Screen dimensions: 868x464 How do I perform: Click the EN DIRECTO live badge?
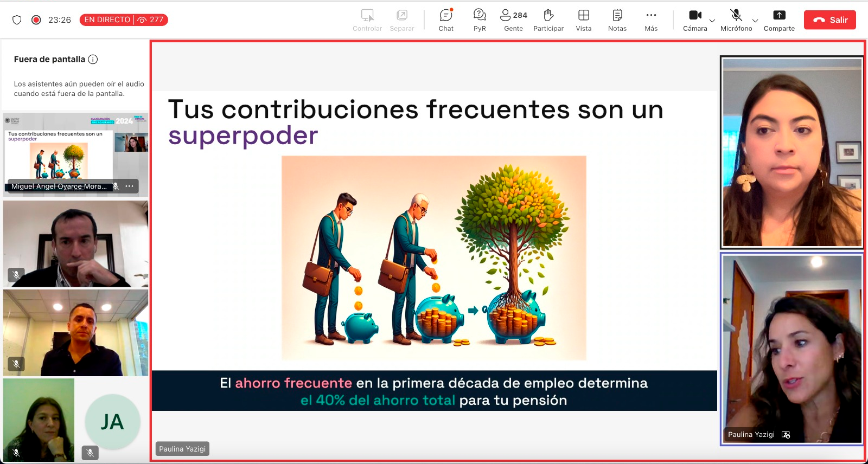coord(124,20)
